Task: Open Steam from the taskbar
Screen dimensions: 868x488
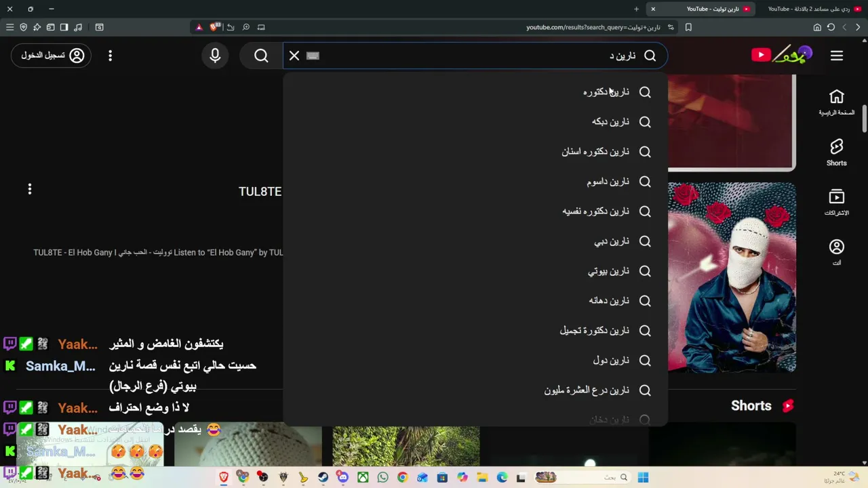Action: (323, 478)
